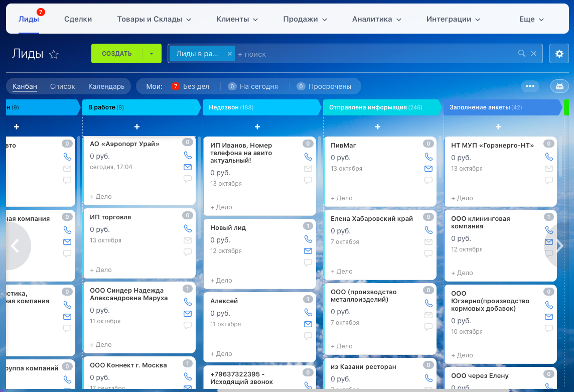The image size is (574, 392).
Task: Call АО «Аэропорт Урай» via phone icon
Action: pyautogui.click(x=188, y=155)
